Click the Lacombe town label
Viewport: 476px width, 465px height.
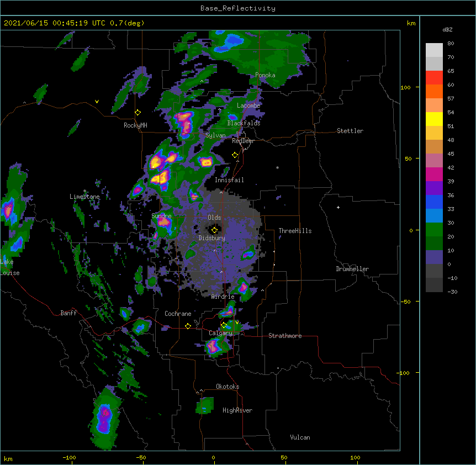(248, 105)
